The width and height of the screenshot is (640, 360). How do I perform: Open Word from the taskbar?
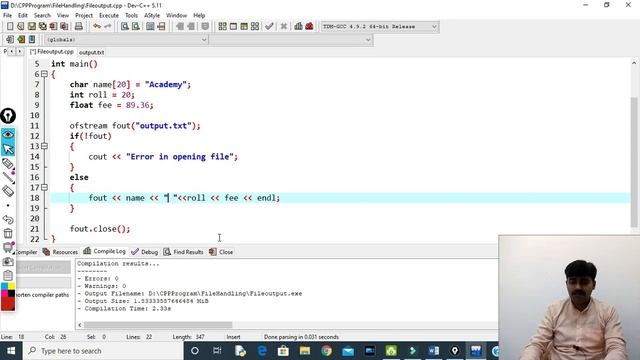tap(433, 351)
